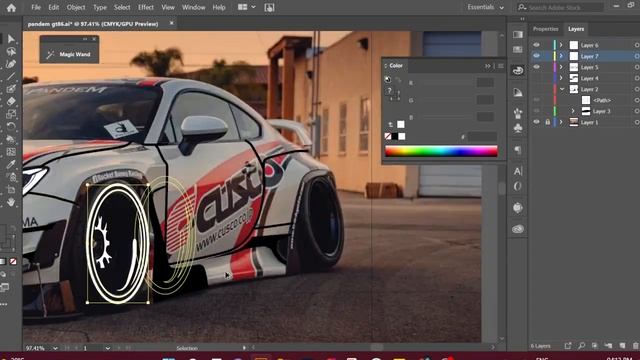The width and height of the screenshot is (640, 360).
Task: Open the Brushes panel dock icon
Action: tap(518, 113)
